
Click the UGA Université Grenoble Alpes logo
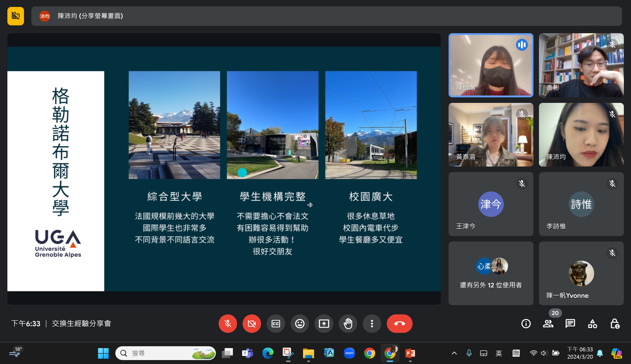pos(58,243)
